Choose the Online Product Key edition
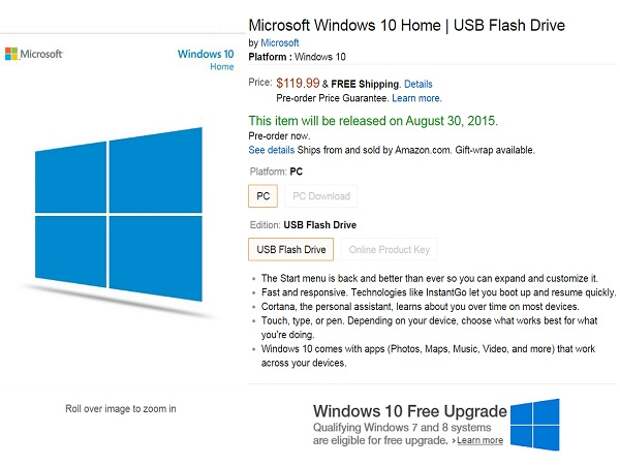This screenshot has height=465, width=620. coord(389,250)
